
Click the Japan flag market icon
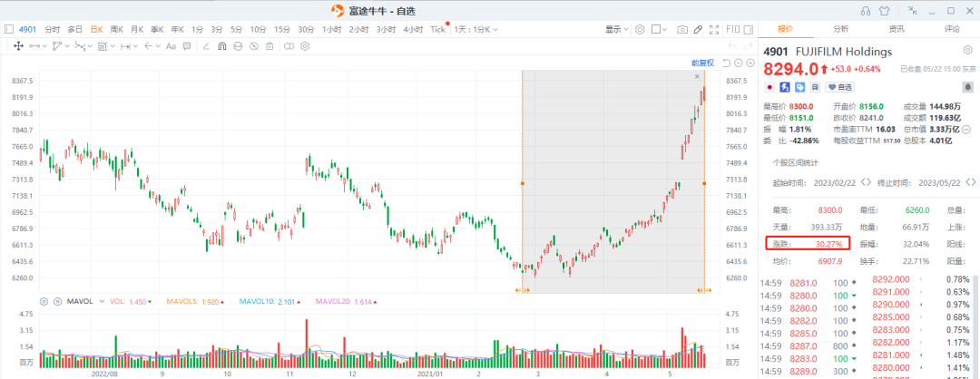(x=769, y=87)
